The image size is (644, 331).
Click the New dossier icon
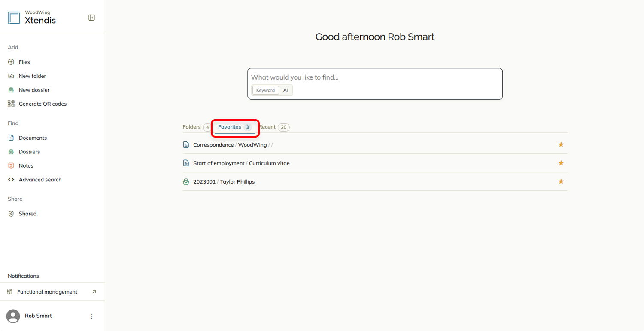[11, 90]
